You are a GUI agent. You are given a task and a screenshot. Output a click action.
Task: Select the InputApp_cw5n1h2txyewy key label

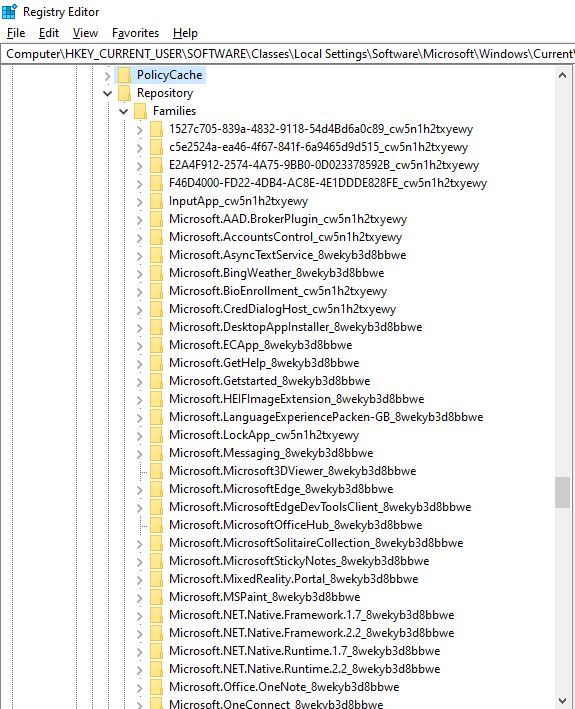point(238,201)
